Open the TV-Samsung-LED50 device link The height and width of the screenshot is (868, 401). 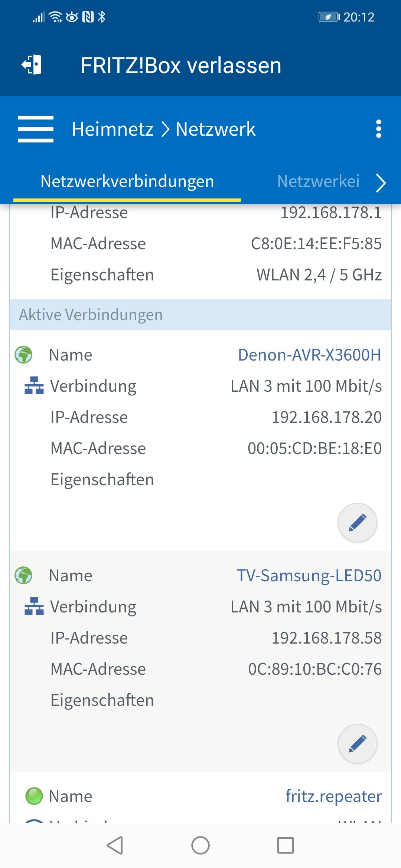click(x=309, y=576)
